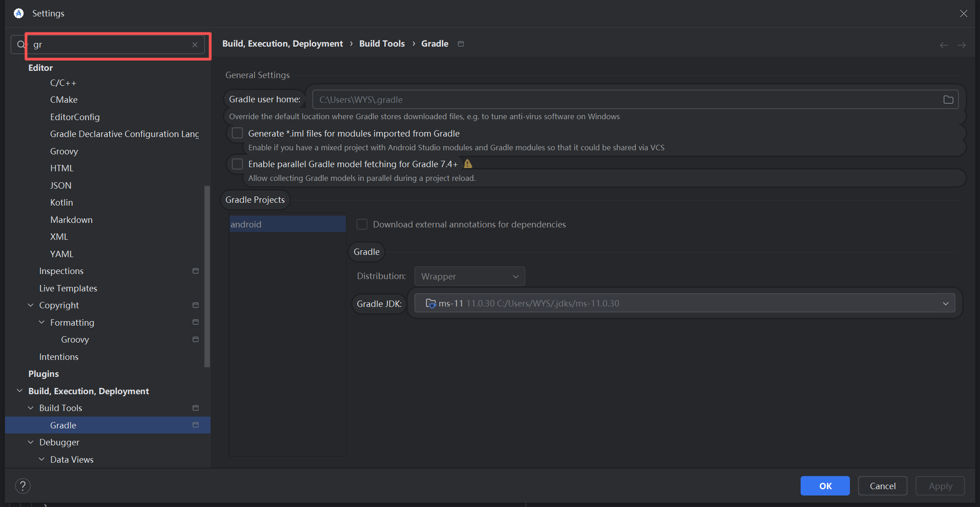Click the forward navigation arrow
This screenshot has height=507, width=980.
pos(961,45)
